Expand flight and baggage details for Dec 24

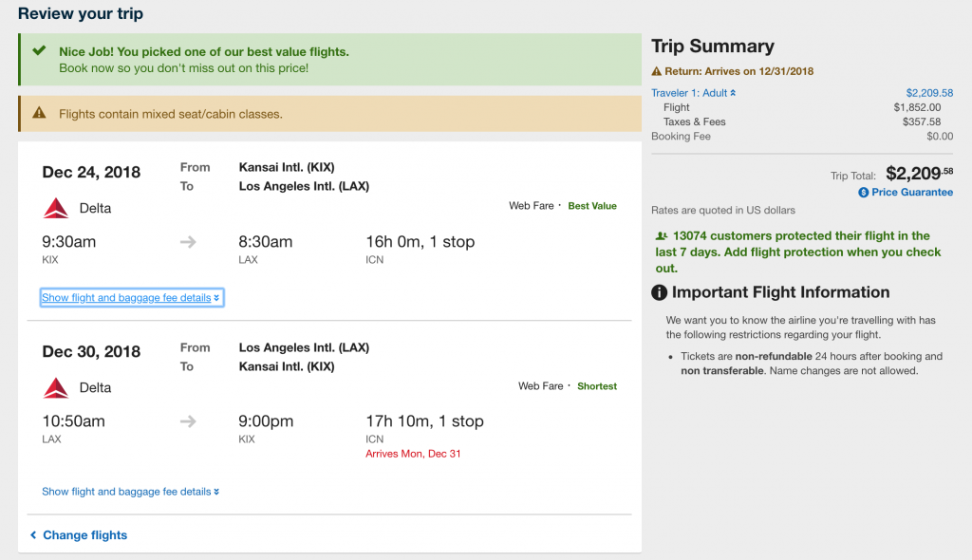pyautogui.click(x=131, y=298)
